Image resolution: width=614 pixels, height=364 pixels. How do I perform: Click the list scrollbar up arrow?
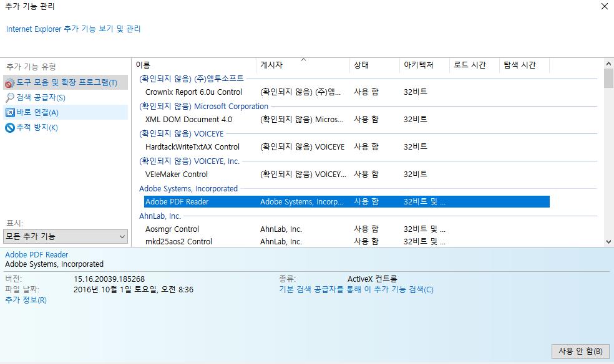[x=608, y=64]
